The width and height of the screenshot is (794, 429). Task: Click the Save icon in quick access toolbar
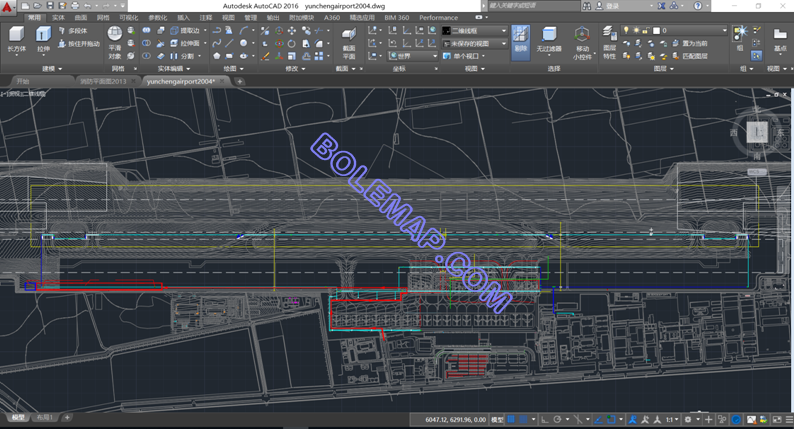click(x=50, y=6)
